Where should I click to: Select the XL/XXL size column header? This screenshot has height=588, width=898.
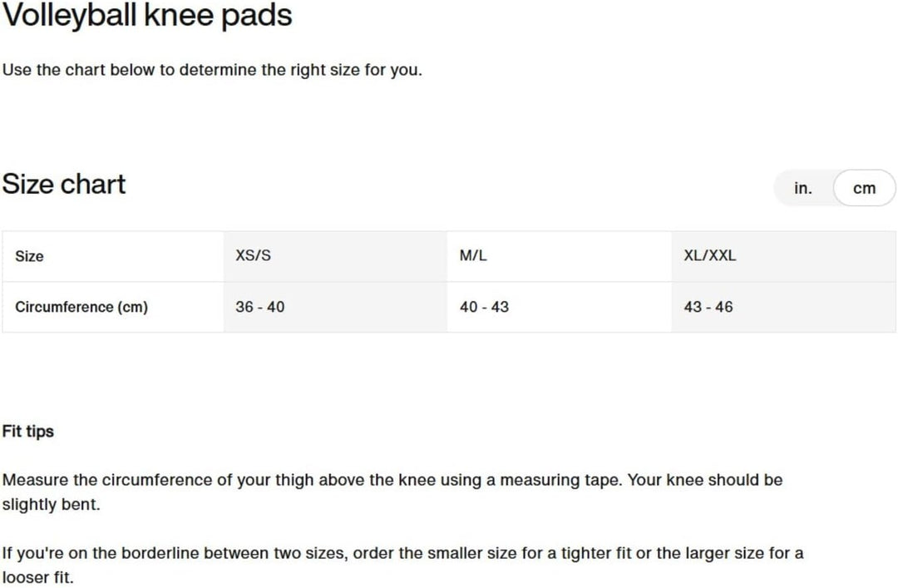[783, 255]
